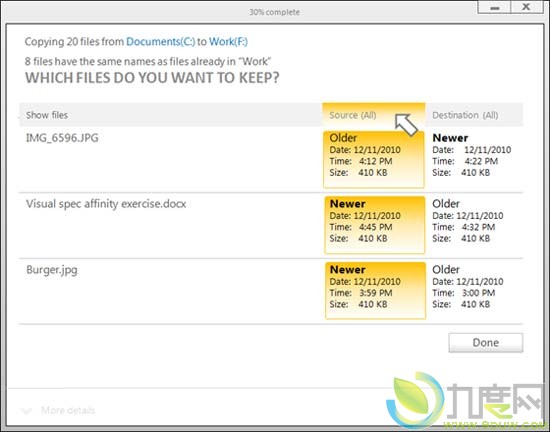Viewport: 550px width, 432px height.
Task: Minimize the copy dialog window
Action: [x=494, y=7]
